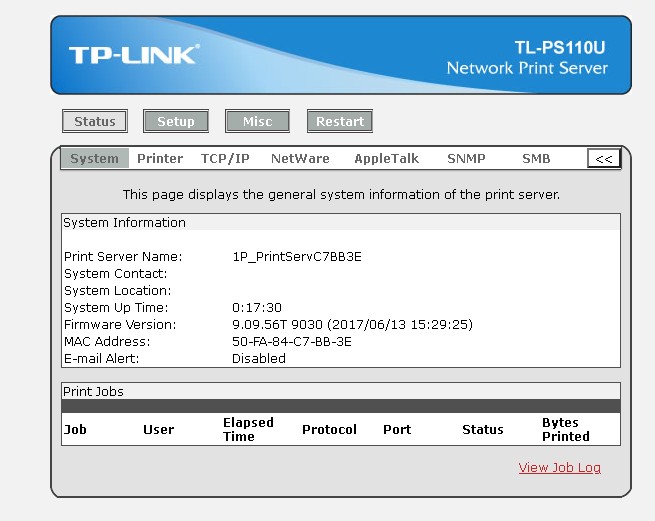655x521 pixels.
Task: Collapse tabs with the << button
Action: point(604,158)
